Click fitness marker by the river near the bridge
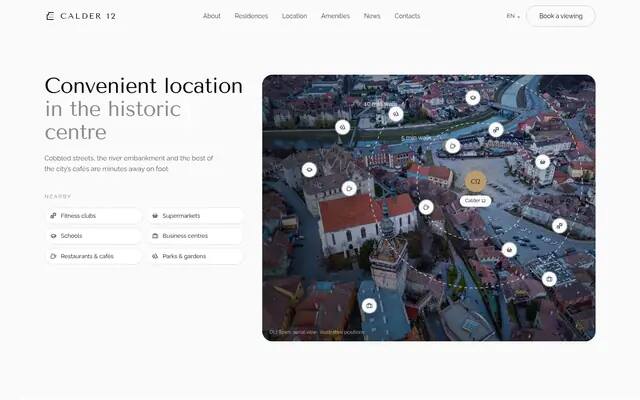This screenshot has height=400, width=640. (496, 130)
